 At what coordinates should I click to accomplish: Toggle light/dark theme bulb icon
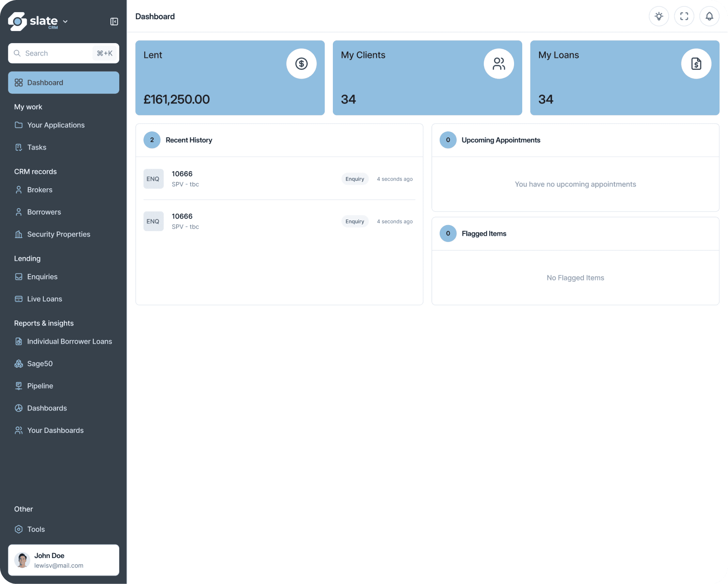coord(659,16)
